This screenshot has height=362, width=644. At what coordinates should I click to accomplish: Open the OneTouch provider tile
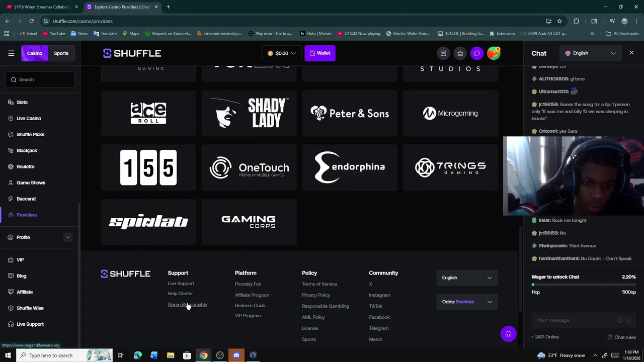[249, 167]
